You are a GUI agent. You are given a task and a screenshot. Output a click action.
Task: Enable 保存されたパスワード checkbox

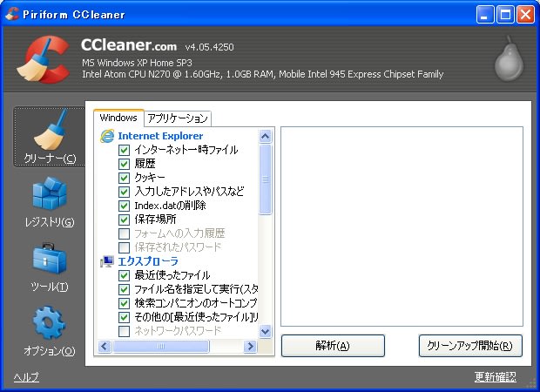coord(124,247)
